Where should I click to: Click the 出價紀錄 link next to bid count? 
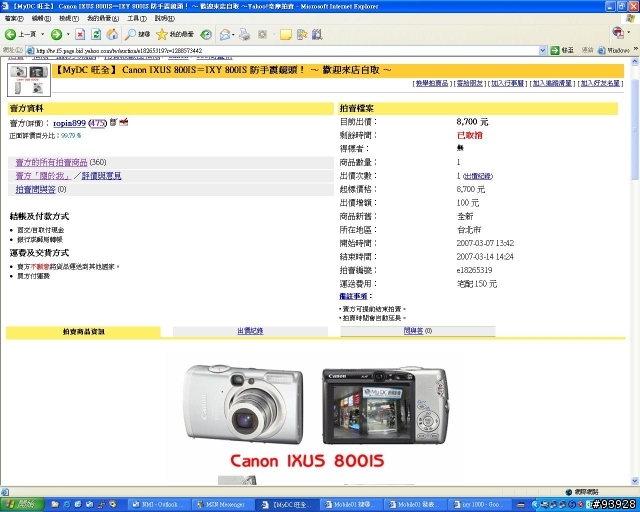click(x=478, y=176)
